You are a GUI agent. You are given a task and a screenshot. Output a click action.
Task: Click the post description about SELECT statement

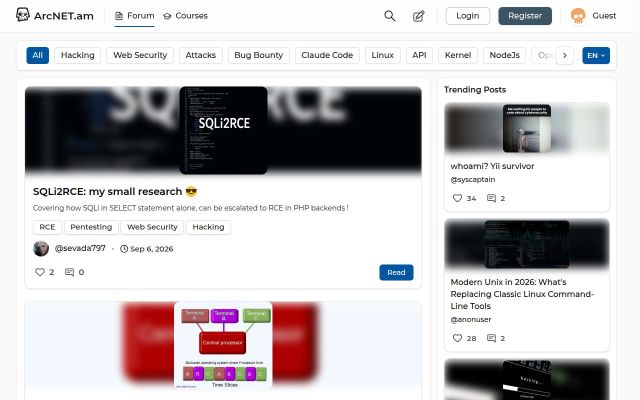coord(191,208)
